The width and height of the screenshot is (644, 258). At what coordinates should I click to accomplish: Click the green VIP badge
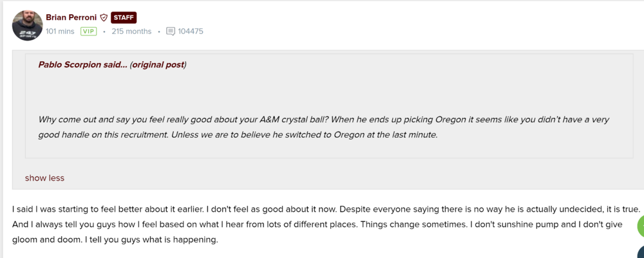click(x=88, y=31)
